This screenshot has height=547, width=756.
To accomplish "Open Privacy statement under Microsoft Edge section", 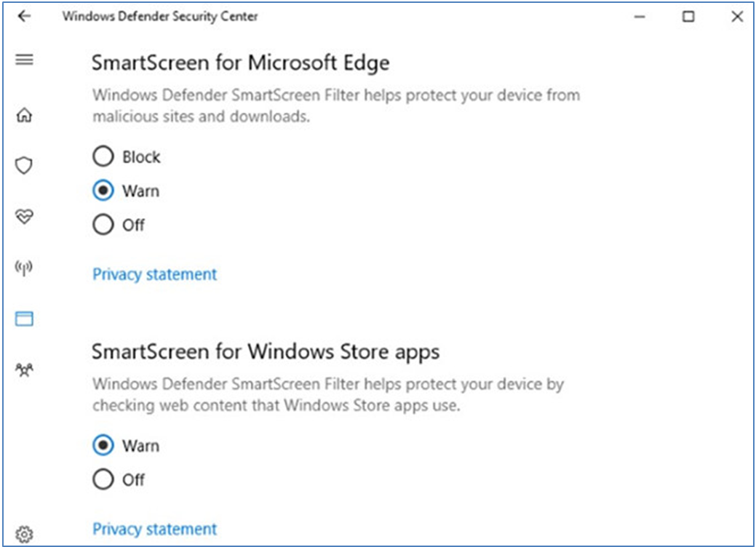I will (x=155, y=274).
